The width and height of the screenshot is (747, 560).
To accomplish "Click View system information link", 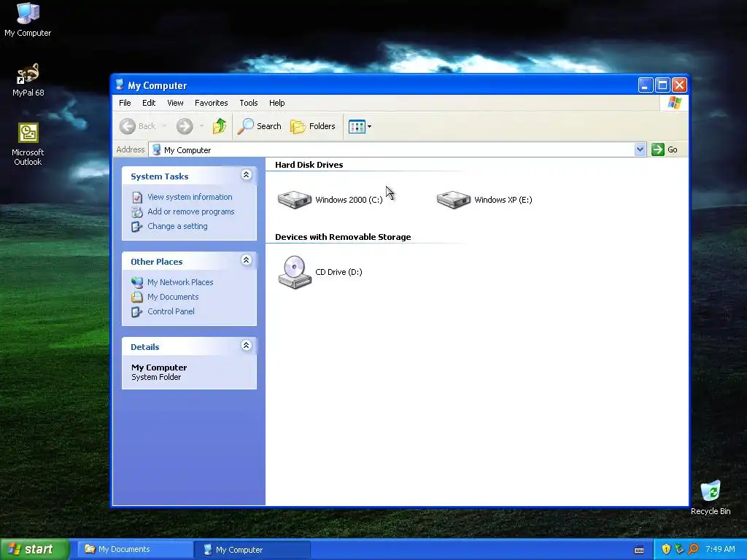I will [x=190, y=197].
